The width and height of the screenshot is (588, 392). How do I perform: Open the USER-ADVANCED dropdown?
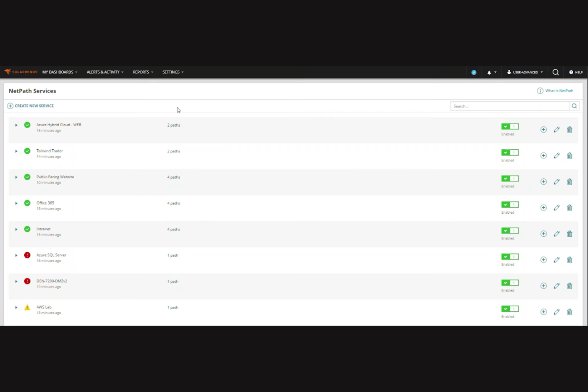click(524, 72)
